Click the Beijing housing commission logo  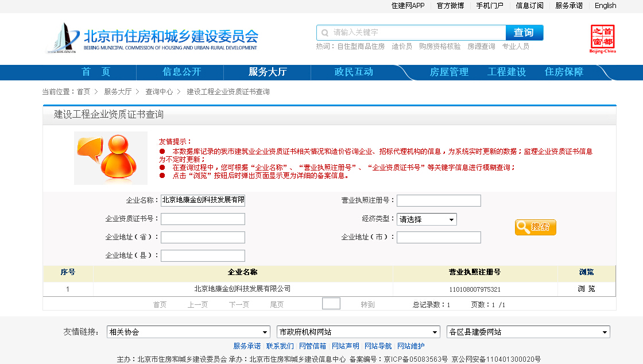153,38
